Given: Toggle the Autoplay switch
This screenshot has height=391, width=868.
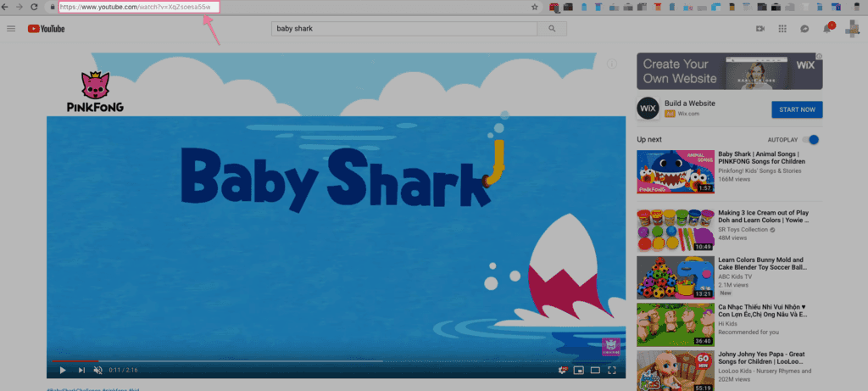Looking at the screenshot, I should coord(810,140).
